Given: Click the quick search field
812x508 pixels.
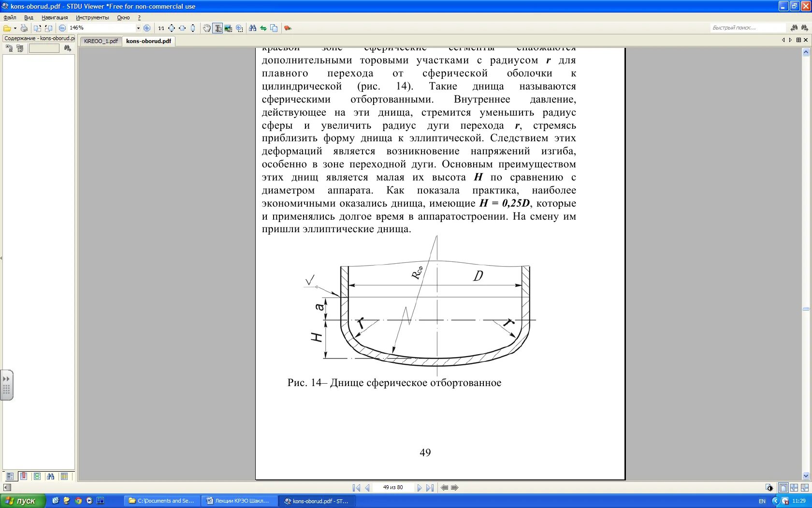Looking at the screenshot, I should click(748, 28).
